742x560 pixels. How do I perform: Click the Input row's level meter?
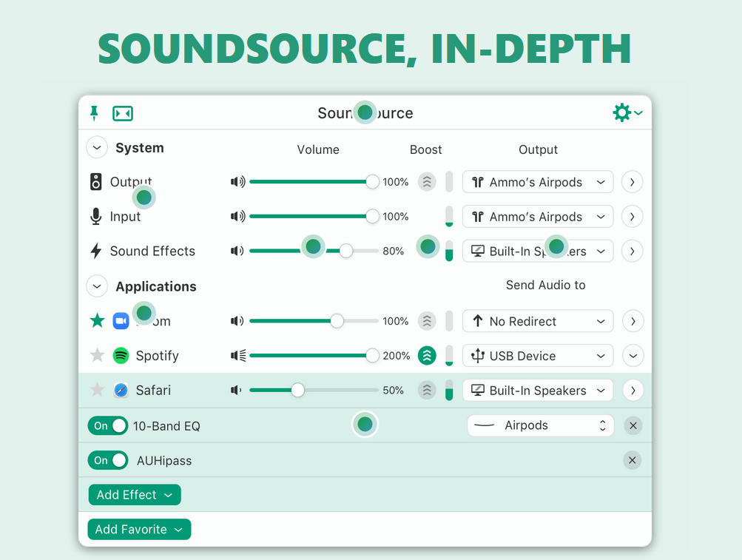tap(449, 216)
